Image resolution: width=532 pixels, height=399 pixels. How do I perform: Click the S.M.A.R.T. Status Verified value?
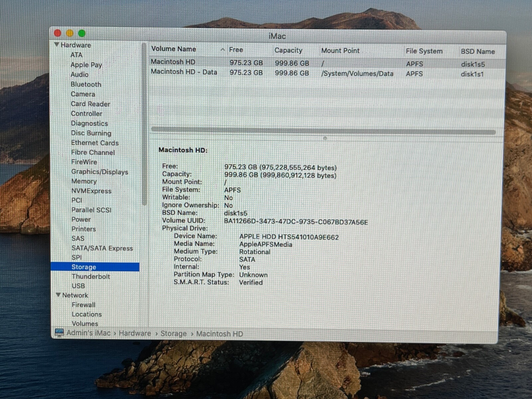(251, 283)
